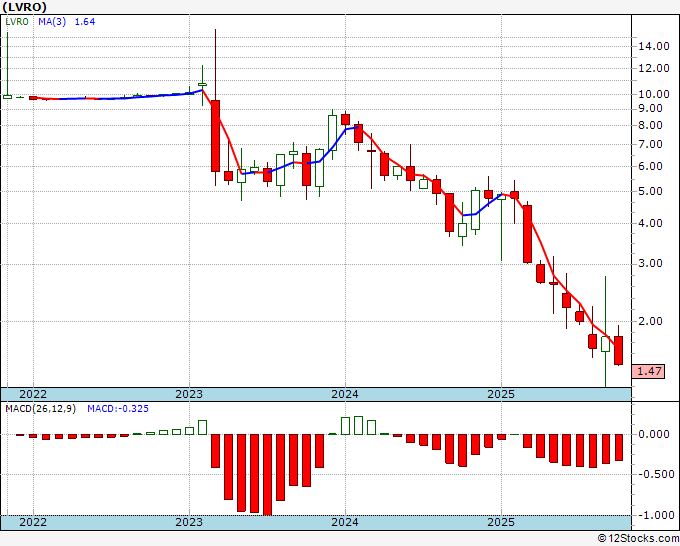The width and height of the screenshot is (680, 546).
Task: Click the 6.00 price axis label
Action: (x=650, y=166)
